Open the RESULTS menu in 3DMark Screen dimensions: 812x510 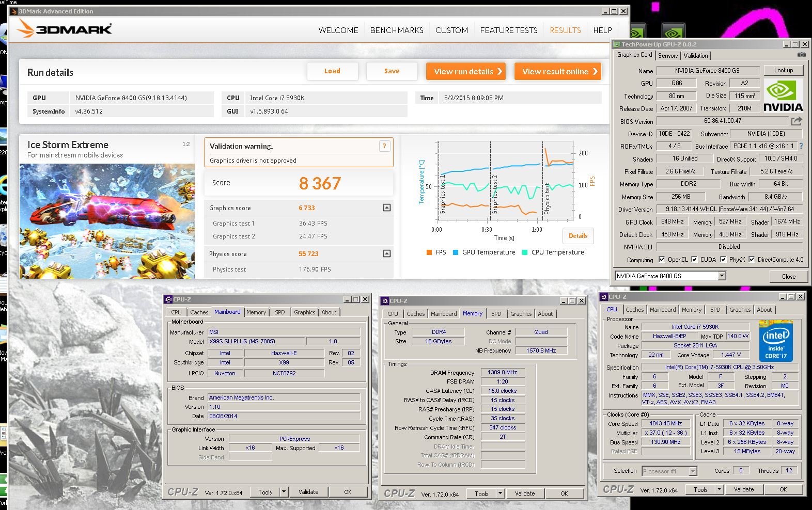tap(565, 30)
